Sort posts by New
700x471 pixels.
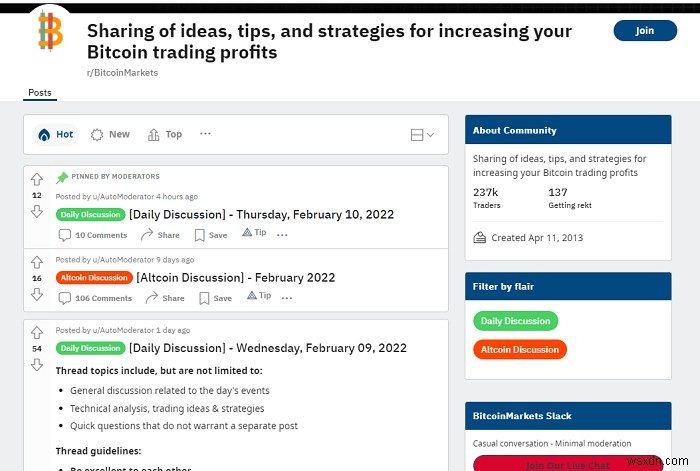(111, 134)
